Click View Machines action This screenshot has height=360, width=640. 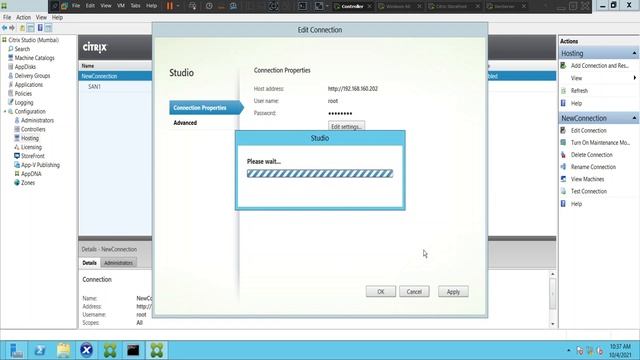tap(587, 179)
